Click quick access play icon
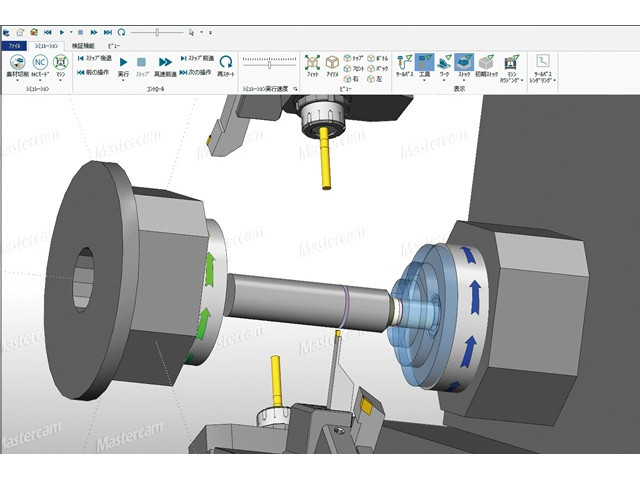 click(62, 32)
